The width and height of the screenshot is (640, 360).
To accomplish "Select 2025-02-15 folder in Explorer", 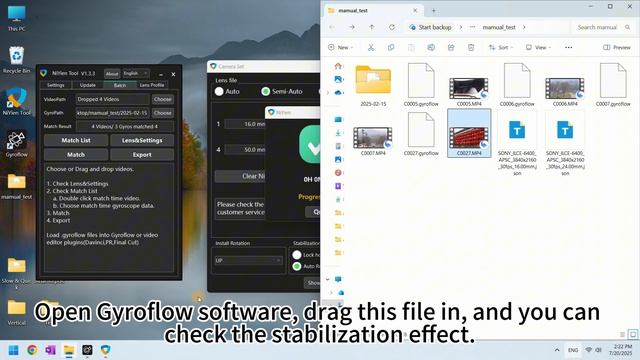I will [x=373, y=84].
